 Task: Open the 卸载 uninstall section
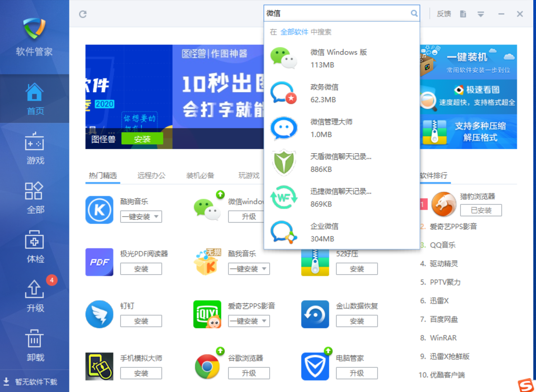pos(35,346)
